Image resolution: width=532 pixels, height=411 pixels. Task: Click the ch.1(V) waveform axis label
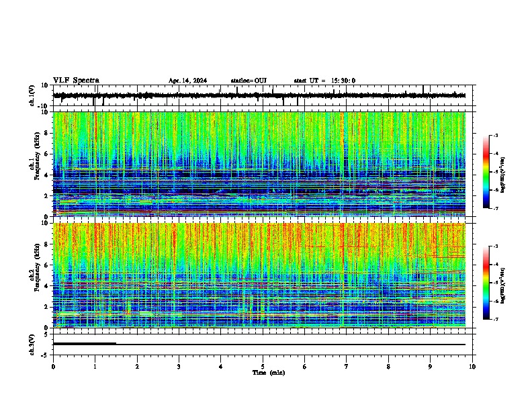pyautogui.click(x=32, y=95)
